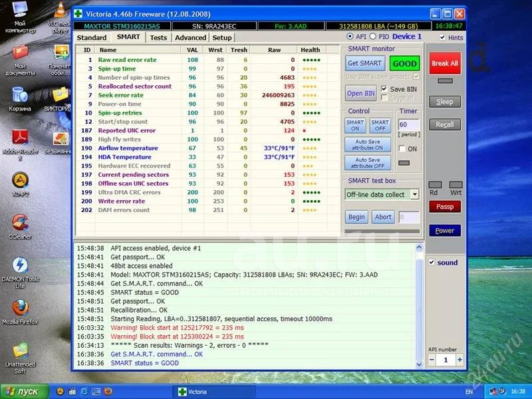Launch AIMP2 from the desktop
The height and width of the screenshot is (399, 532).
(20, 184)
